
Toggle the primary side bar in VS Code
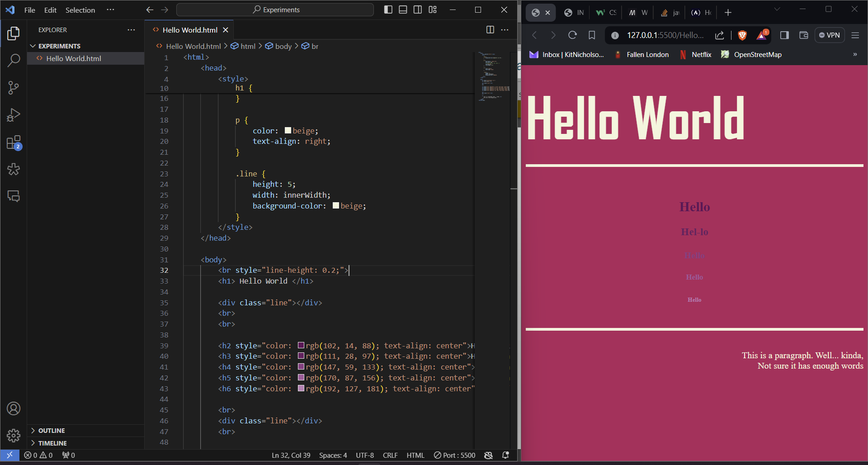(x=388, y=10)
